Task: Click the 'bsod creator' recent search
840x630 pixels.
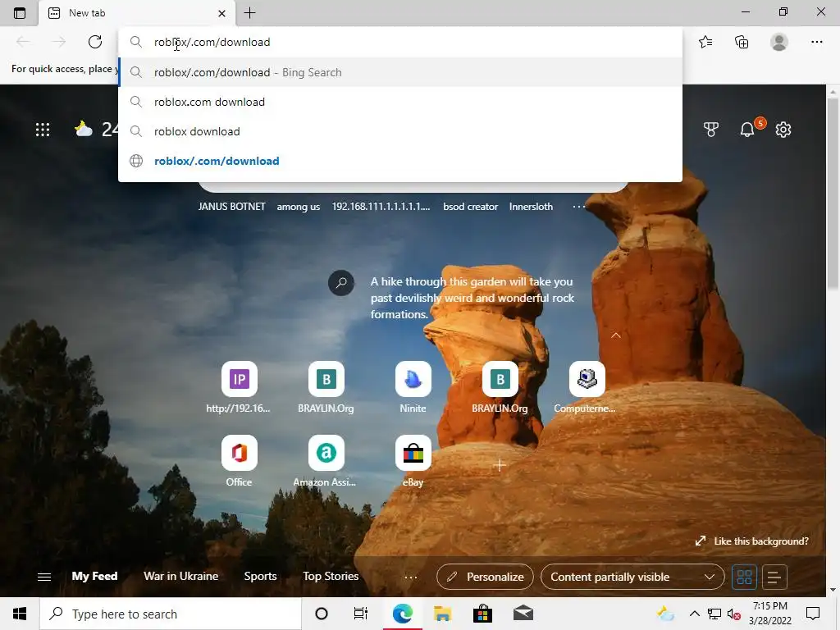Action: pyautogui.click(x=470, y=206)
